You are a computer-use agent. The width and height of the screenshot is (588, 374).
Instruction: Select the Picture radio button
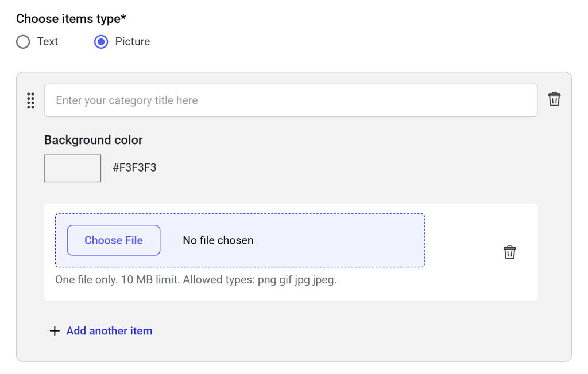pyautogui.click(x=101, y=42)
